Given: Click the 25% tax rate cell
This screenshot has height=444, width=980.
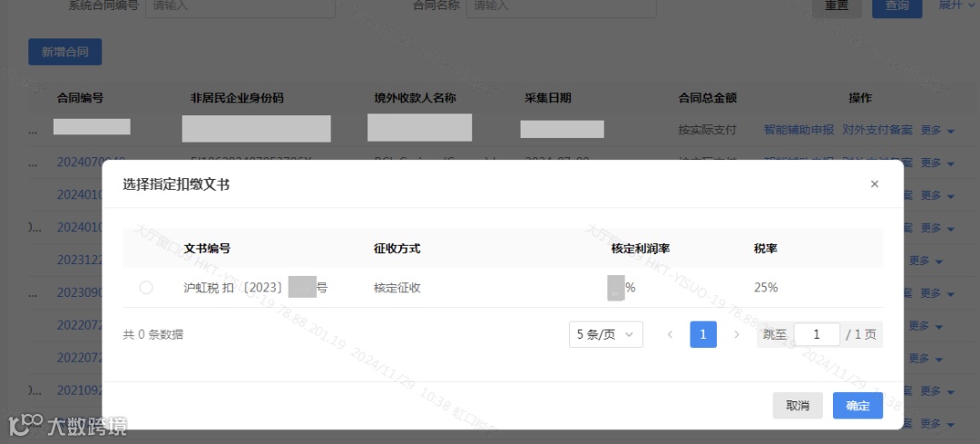Looking at the screenshot, I should click(766, 288).
